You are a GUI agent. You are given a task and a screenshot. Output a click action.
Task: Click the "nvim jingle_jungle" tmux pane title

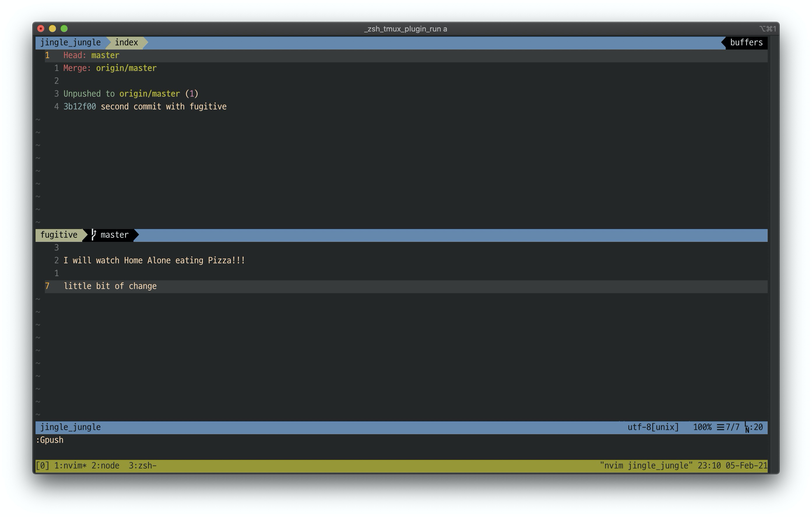pyautogui.click(x=646, y=466)
